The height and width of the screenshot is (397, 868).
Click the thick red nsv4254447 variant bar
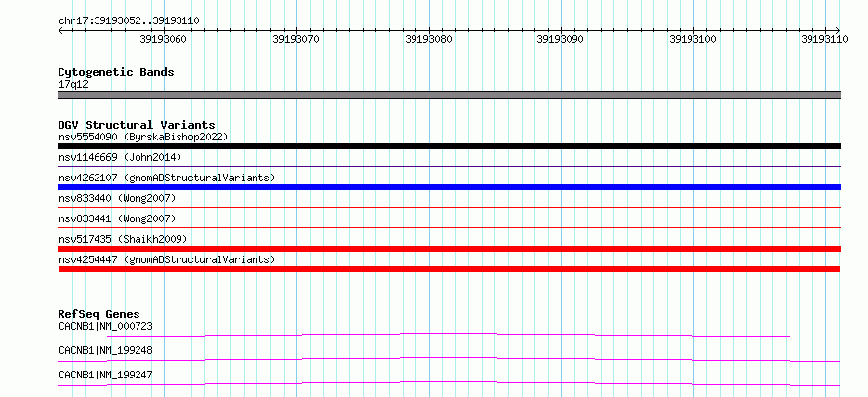pos(449,269)
